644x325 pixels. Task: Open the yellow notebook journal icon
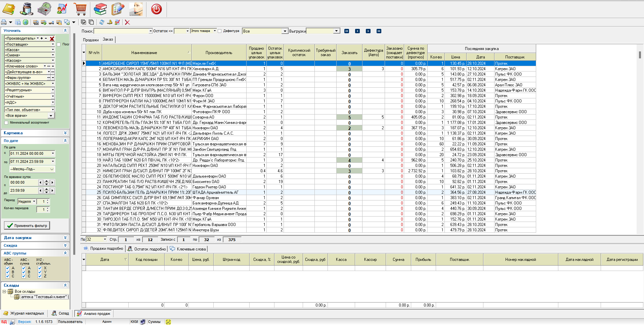click(9, 9)
